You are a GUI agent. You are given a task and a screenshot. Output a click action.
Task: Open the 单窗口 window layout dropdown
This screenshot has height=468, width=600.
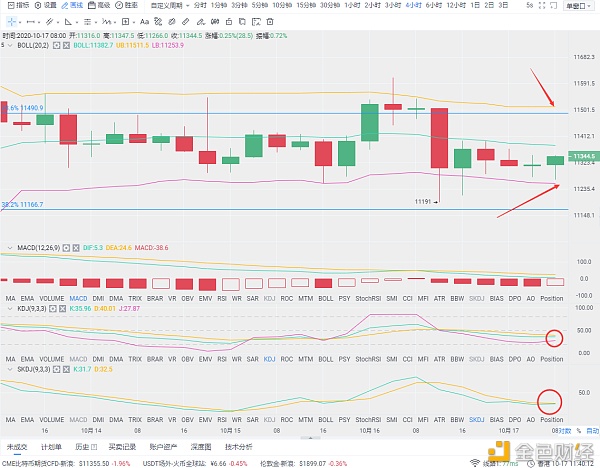tap(578, 6)
